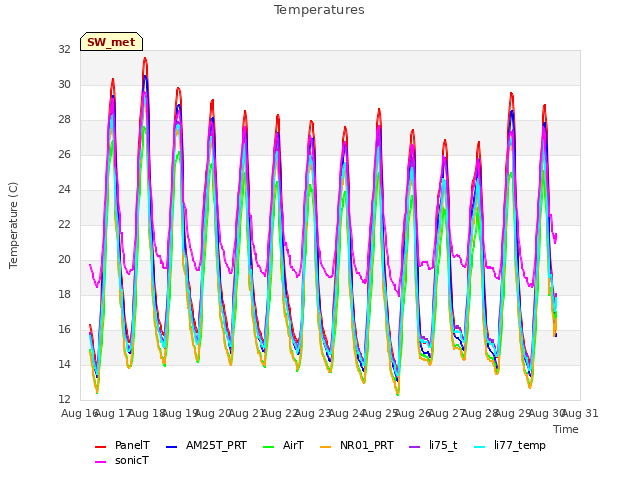The height and width of the screenshot is (480, 640).
Task: Click the 26 y-axis tick label
Action: [64, 155]
